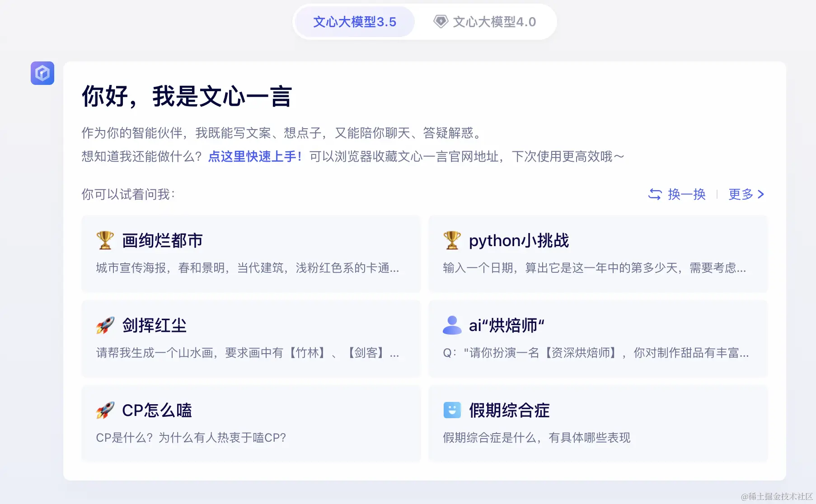Click the rocket icon on 剑挥红尘 card
Image resolution: width=816 pixels, height=504 pixels.
(x=105, y=325)
